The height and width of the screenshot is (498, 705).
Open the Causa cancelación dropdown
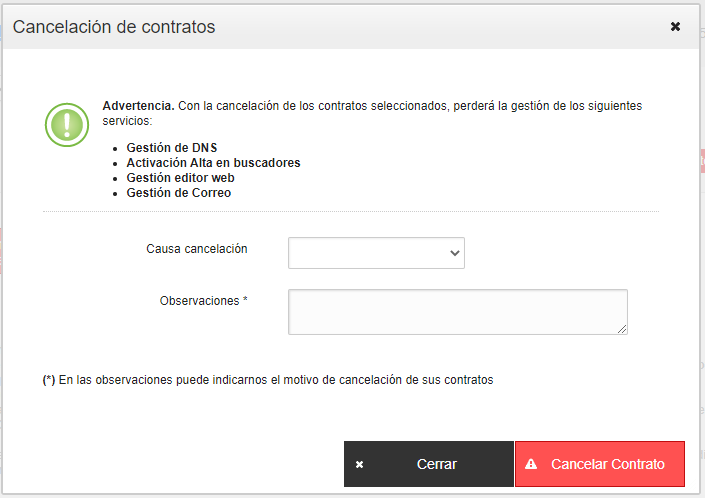376,253
